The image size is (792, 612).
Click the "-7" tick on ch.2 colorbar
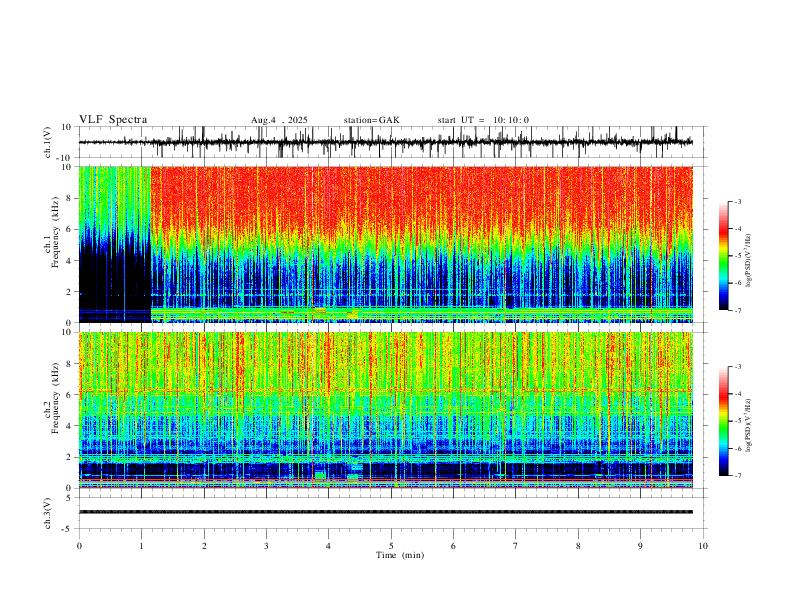pyautogui.click(x=737, y=475)
